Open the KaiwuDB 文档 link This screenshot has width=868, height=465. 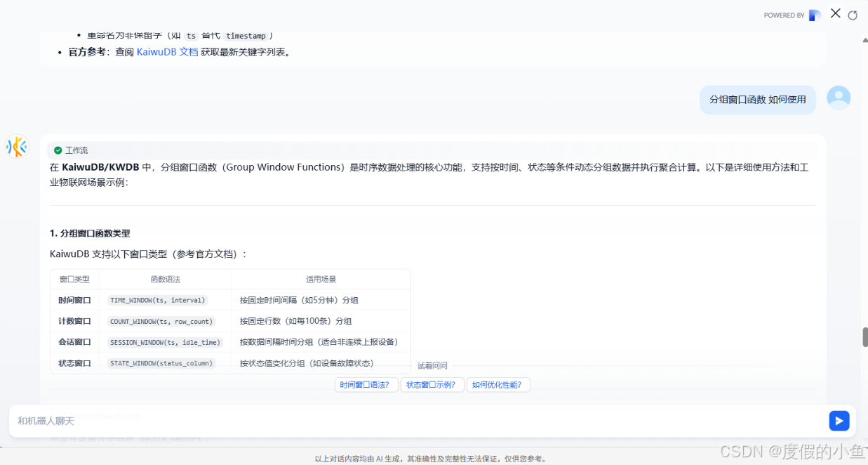pos(167,52)
